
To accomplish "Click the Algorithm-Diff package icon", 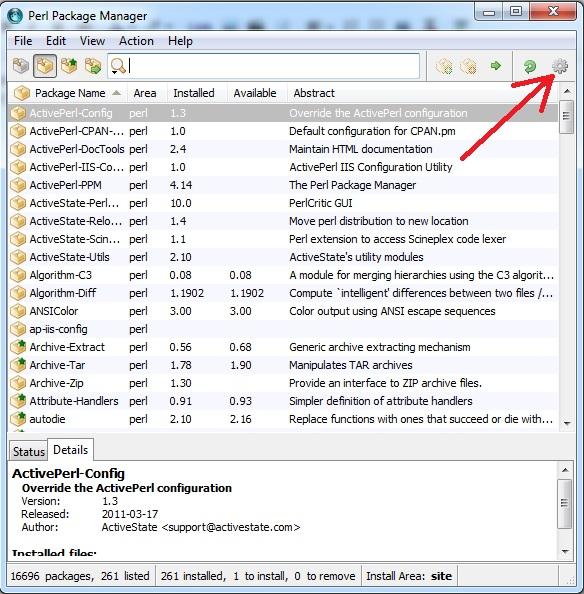I will [18, 293].
